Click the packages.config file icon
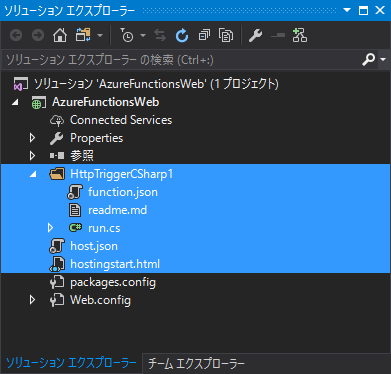The width and height of the screenshot is (391, 374). (x=57, y=282)
